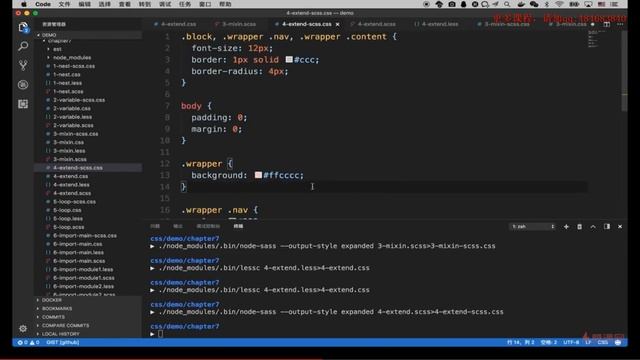The height and width of the screenshot is (360, 640).
Task: Kill the terminal with the trash icon
Action: coord(579,227)
